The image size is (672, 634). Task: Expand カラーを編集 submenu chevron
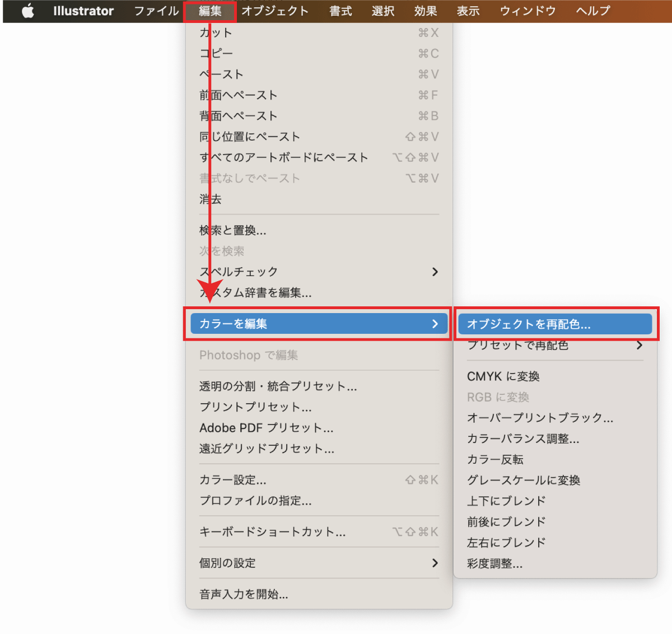435,324
